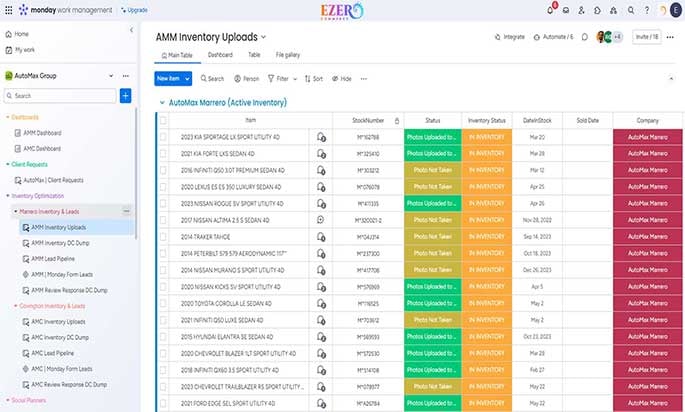Open the apps grid menu icon
The image size is (685, 412).
pos(9,10)
